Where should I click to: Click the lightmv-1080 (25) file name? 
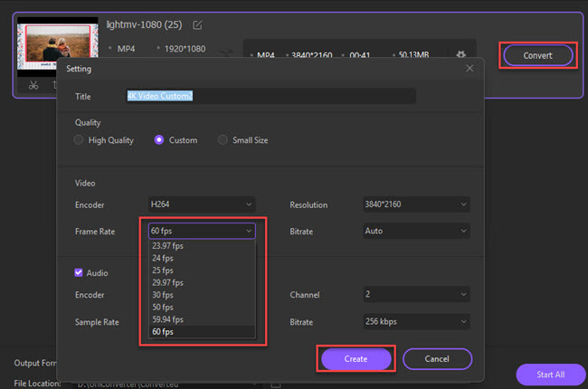point(144,24)
